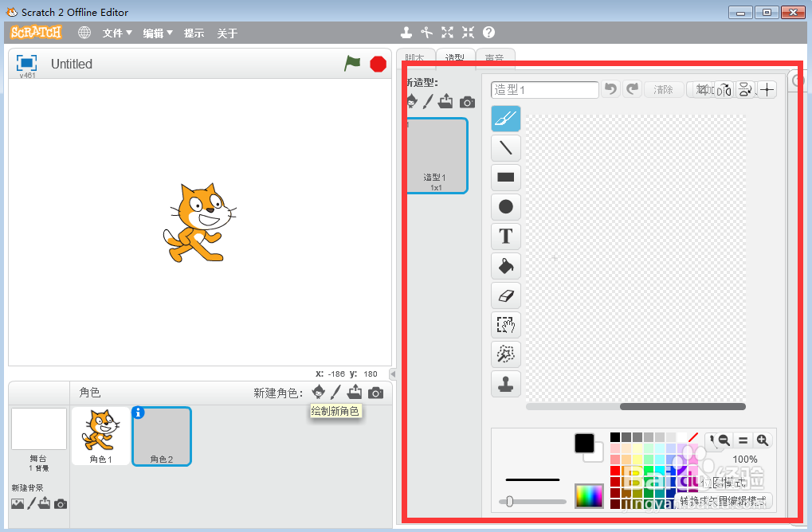This screenshot has width=812, height=532.
Task: Paint a new backdrop
Action: coord(32,503)
